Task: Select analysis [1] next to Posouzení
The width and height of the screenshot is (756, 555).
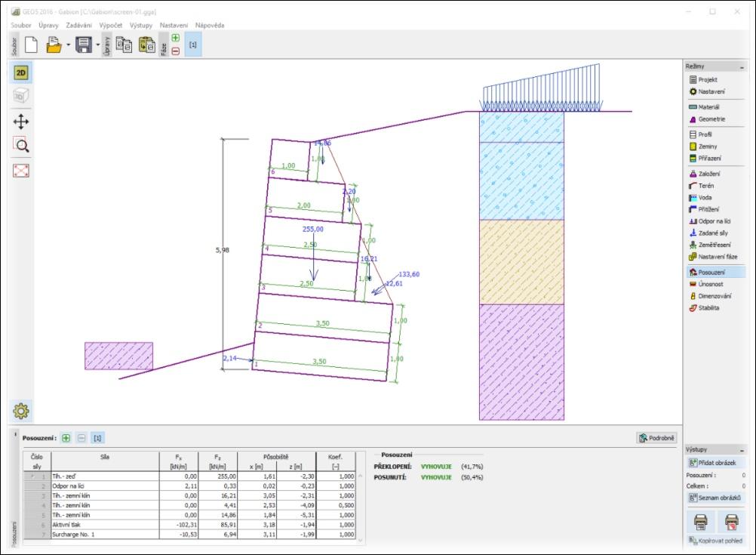Action: pyautogui.click(x=97, y=438)
